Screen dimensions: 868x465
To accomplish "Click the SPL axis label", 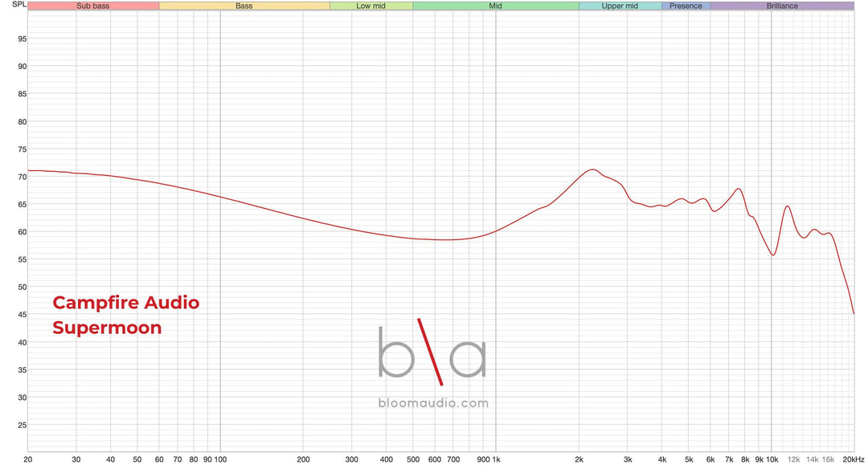I will coord(18,5).
